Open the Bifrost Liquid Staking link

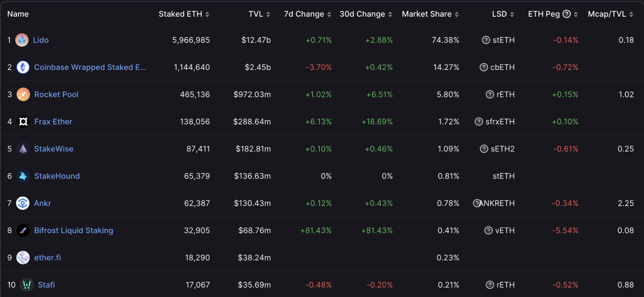[x=73, y=231]
